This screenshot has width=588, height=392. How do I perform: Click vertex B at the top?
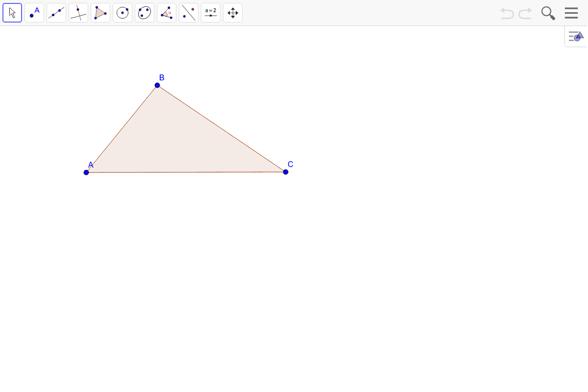(x=157, y=85)
